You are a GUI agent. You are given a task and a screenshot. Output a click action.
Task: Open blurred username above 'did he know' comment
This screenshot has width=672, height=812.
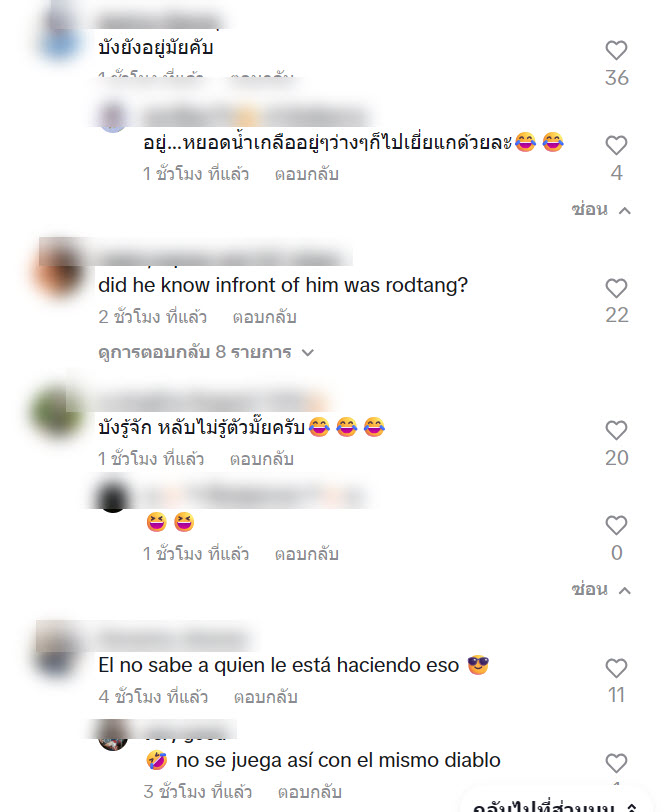(224, 256)
